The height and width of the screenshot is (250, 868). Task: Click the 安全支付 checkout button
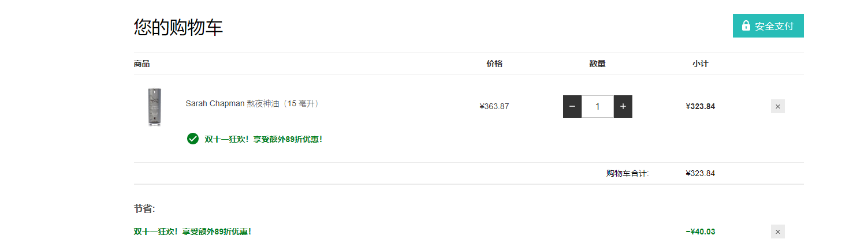pos(768,26)
